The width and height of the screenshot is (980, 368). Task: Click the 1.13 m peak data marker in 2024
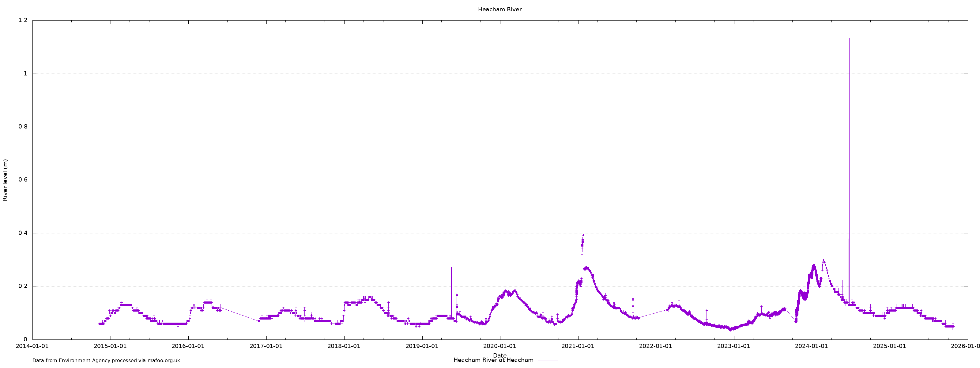point(849,39)
